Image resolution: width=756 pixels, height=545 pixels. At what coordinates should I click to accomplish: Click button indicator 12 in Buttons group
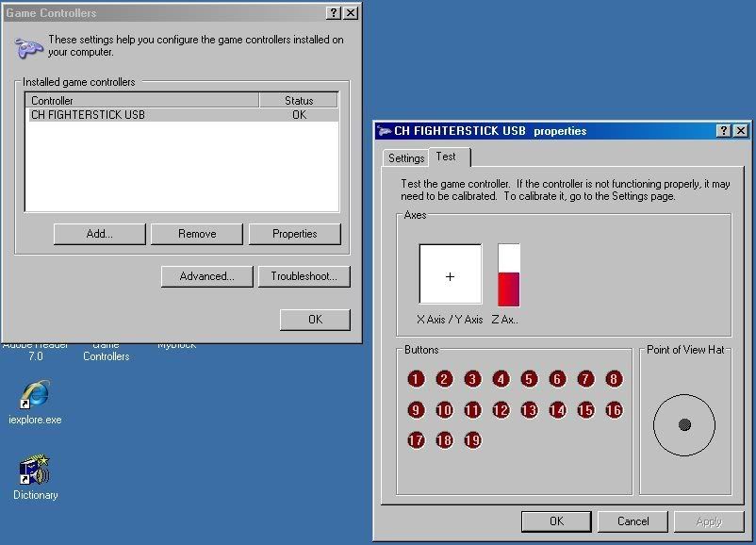click(501, 410)
